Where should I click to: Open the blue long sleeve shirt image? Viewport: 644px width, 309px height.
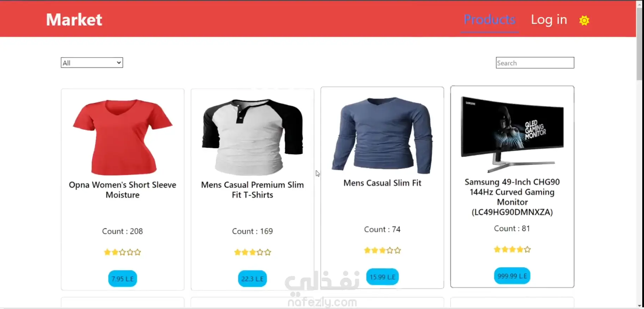382,135
